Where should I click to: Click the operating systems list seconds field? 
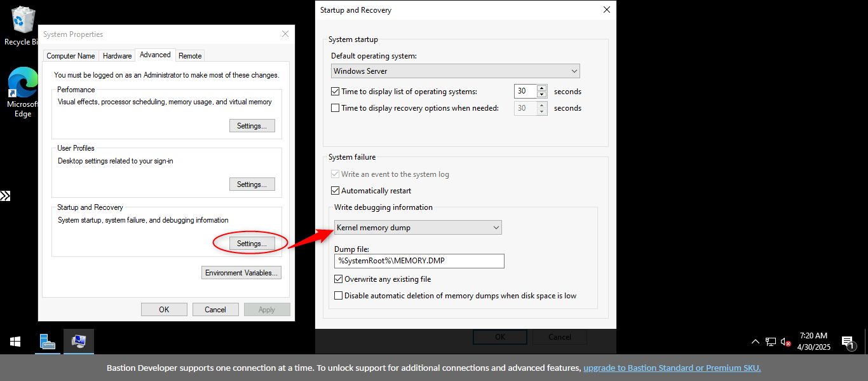click(x=526, y=92)
